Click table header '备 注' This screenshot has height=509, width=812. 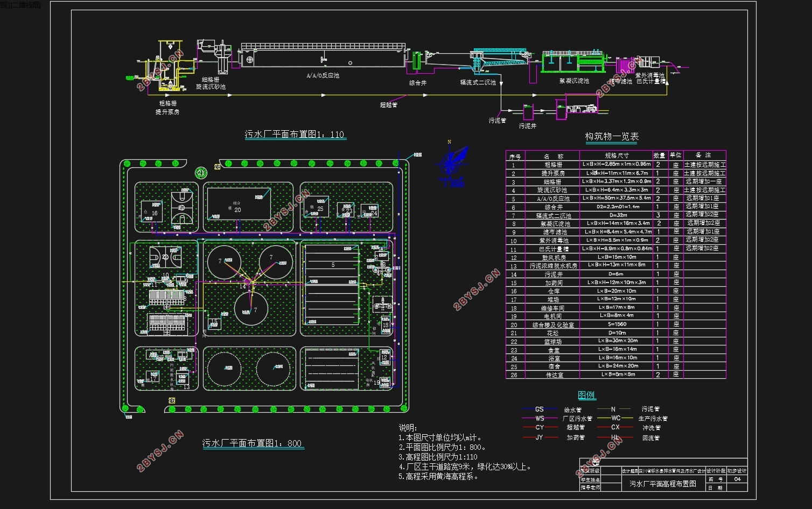tap(703, 155)
